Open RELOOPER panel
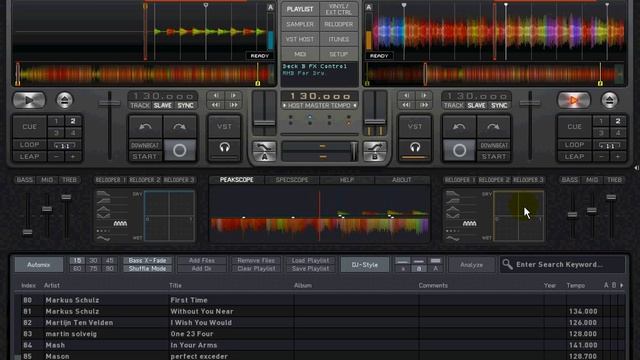Viewport: 640px width, 360px height. 339,24
